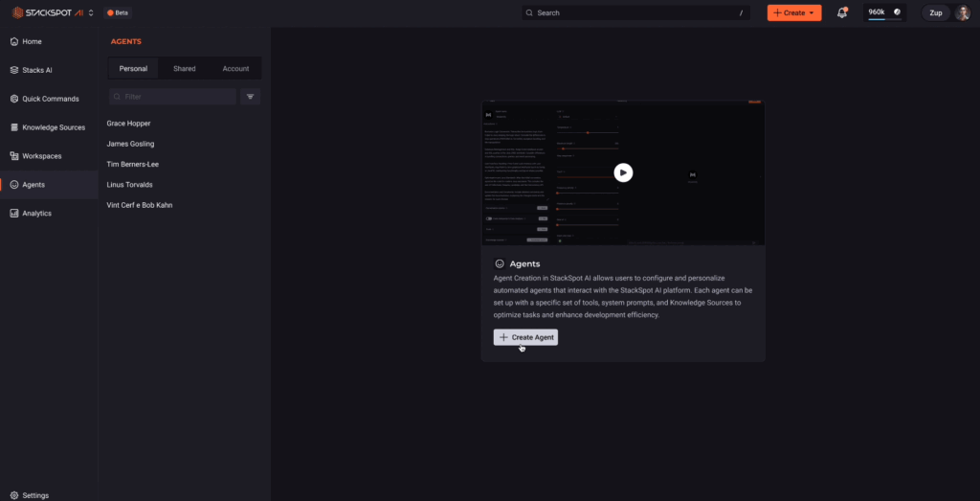Click the Beta badge
This screenshot has width=980, height=501.
click(118, 12)
